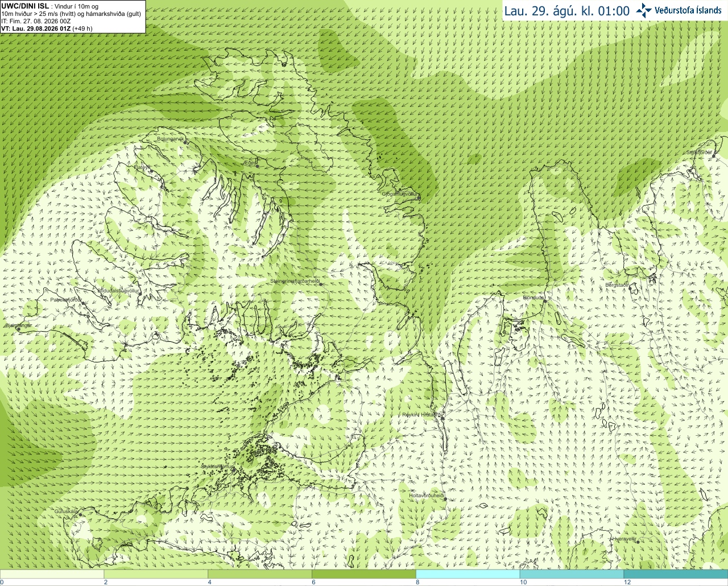This screenshot has width=728, height=586.
Task: Pick the 0–2 m/s pale legend swatch
Action: click(52, 574)
